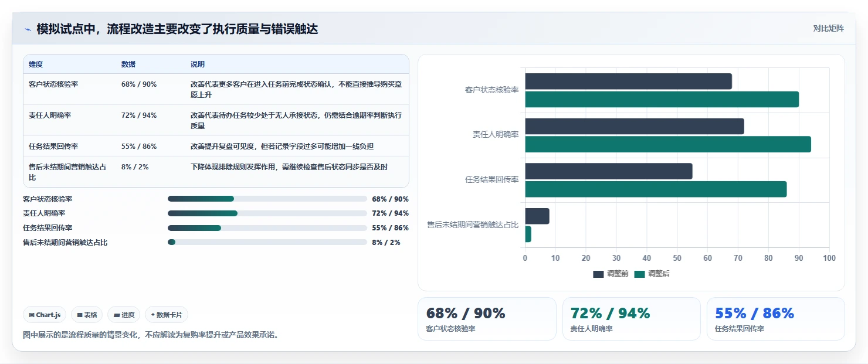
Task: Click the chart's dark 责任人明确率 bar (调整前)
Action: (x=635, y=126)
